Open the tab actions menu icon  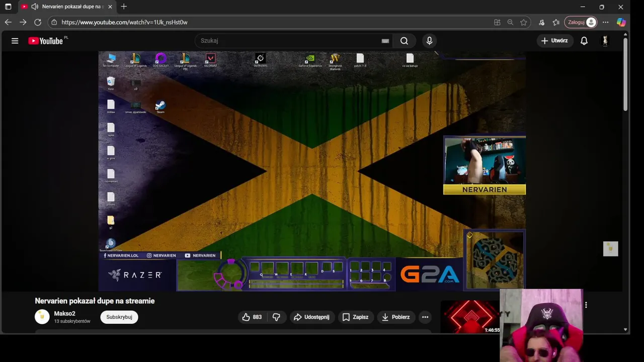point(8,7)
